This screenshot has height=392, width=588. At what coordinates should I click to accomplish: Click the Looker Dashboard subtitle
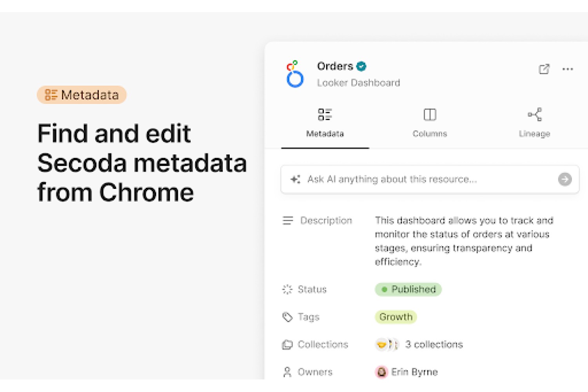(x=358, y=83)
